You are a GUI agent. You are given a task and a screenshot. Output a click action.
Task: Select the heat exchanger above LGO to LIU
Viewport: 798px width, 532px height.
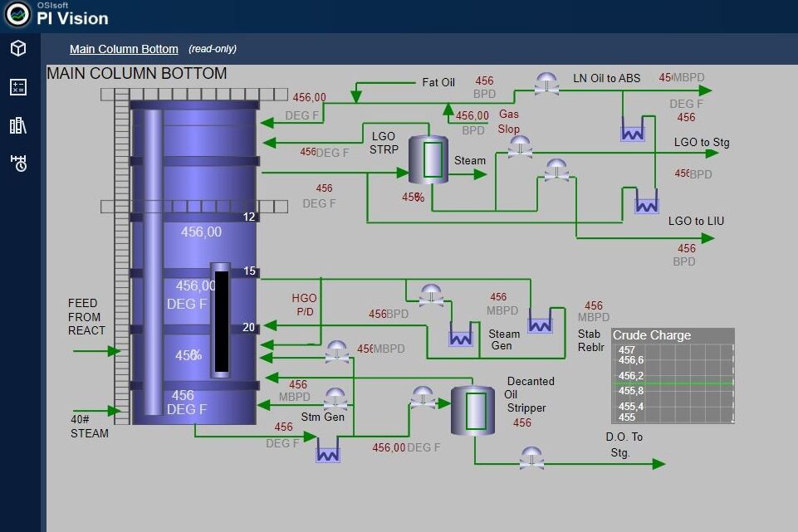(646, 200)
